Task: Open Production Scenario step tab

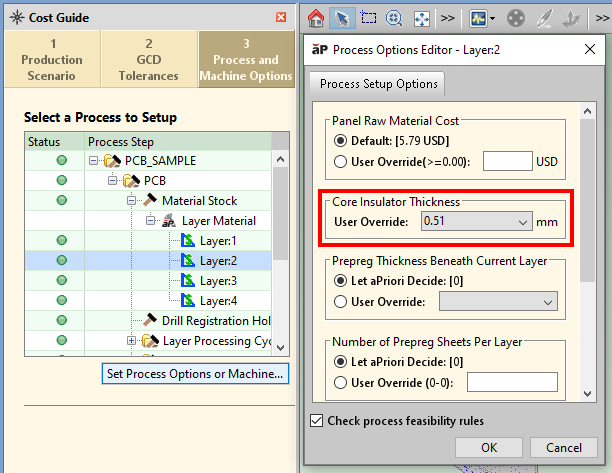Action: coord(52,59)
